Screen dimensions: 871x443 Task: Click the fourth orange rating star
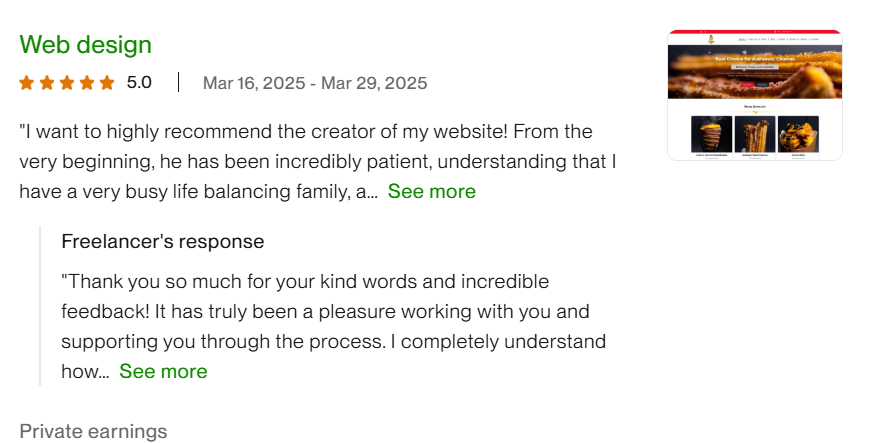click(x=87, y=83)
